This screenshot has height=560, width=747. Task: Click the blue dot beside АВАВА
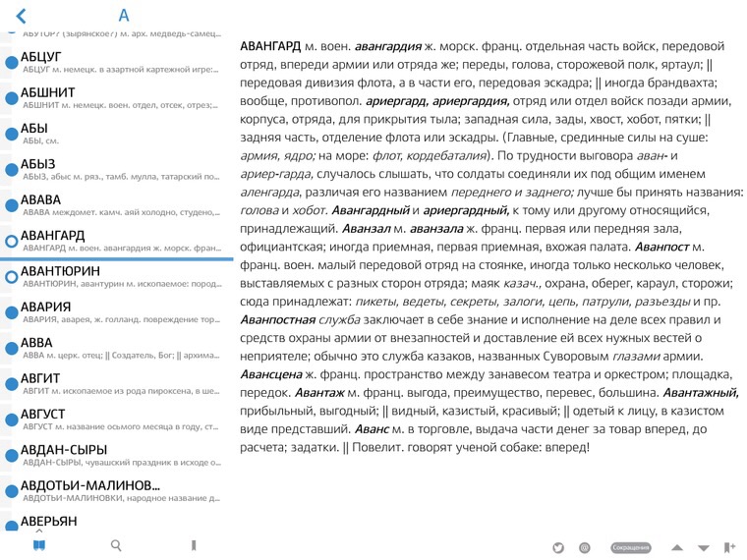[12, 205]
